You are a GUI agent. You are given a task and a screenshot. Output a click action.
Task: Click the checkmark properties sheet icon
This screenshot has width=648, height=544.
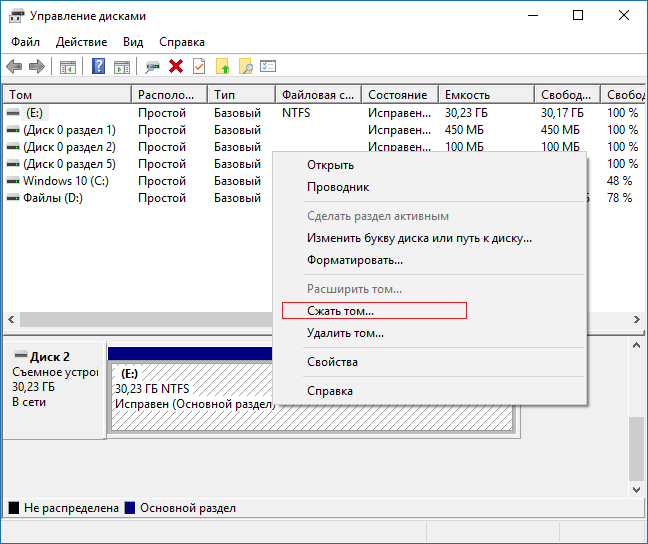[199, 66]
